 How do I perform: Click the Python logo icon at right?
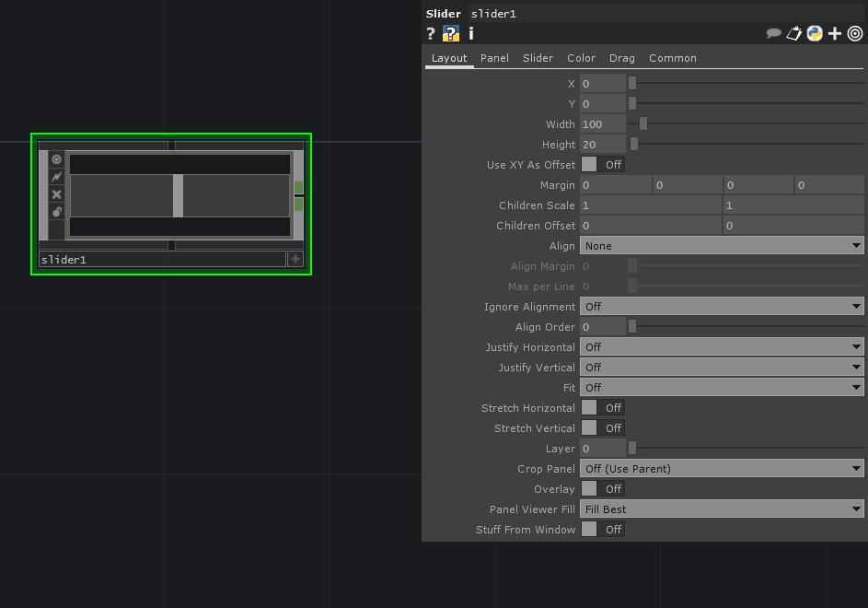pyautogui.click(x=815, y=34)
